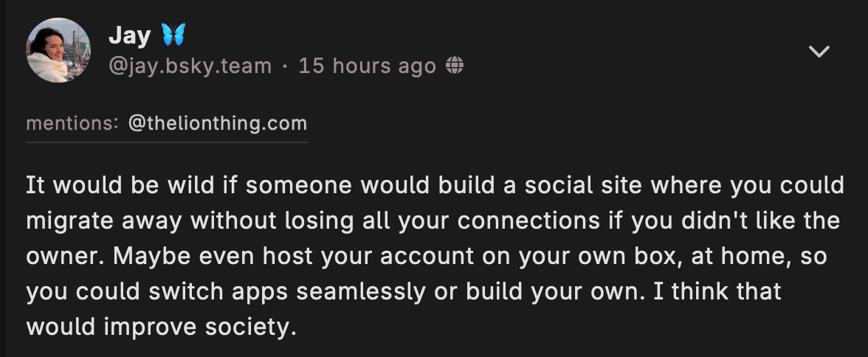Click the blue butterfly icon beside Jay
The width and height of the screenshot is (868, 357).
(173, 35)
